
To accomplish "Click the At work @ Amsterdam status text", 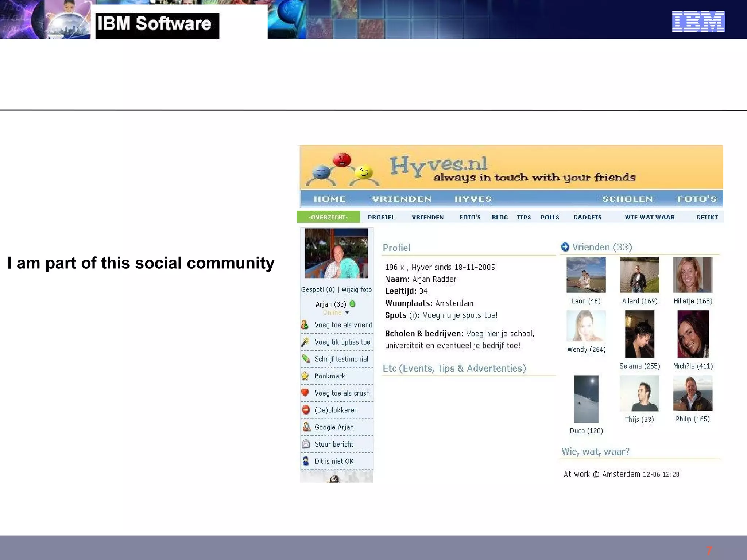I will tap(621, 474).
